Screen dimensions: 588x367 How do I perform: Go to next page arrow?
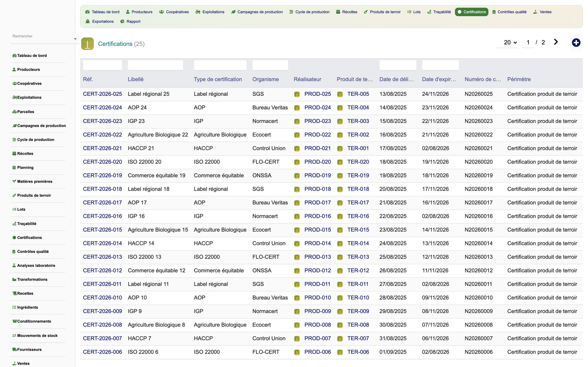556,42
